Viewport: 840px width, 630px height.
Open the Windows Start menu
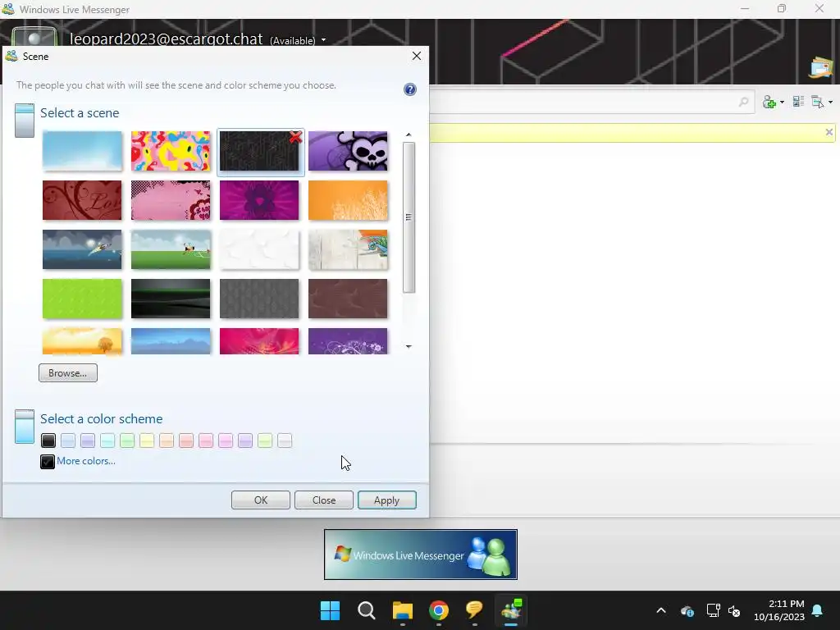tap(330, 610)
